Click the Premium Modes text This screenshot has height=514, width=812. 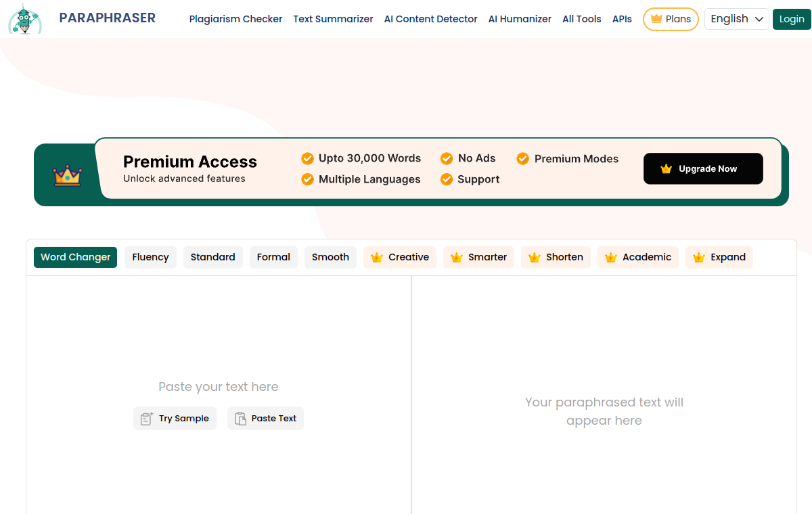577,159
